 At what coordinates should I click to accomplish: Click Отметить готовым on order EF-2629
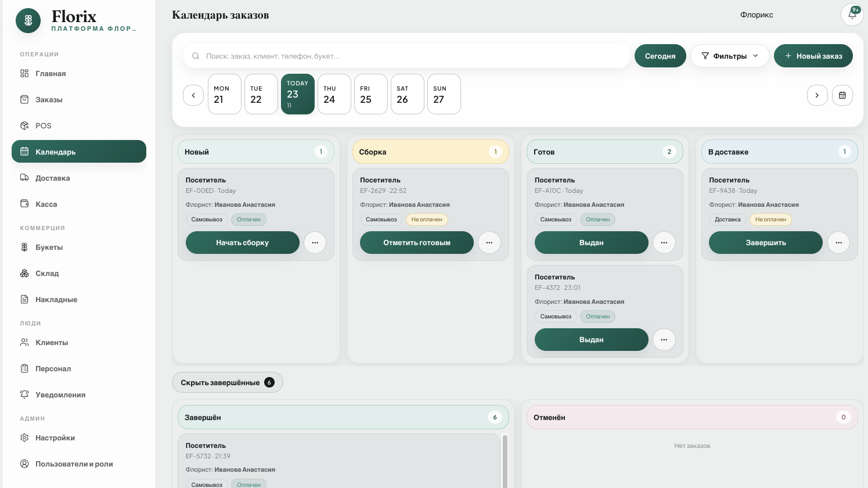(x=417, y=243)
